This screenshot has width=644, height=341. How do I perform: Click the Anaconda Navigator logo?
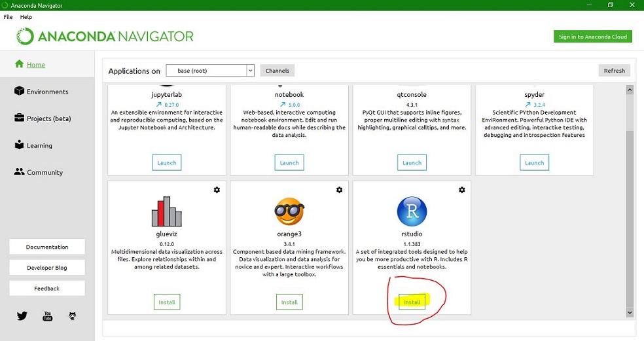pos(105,37)
